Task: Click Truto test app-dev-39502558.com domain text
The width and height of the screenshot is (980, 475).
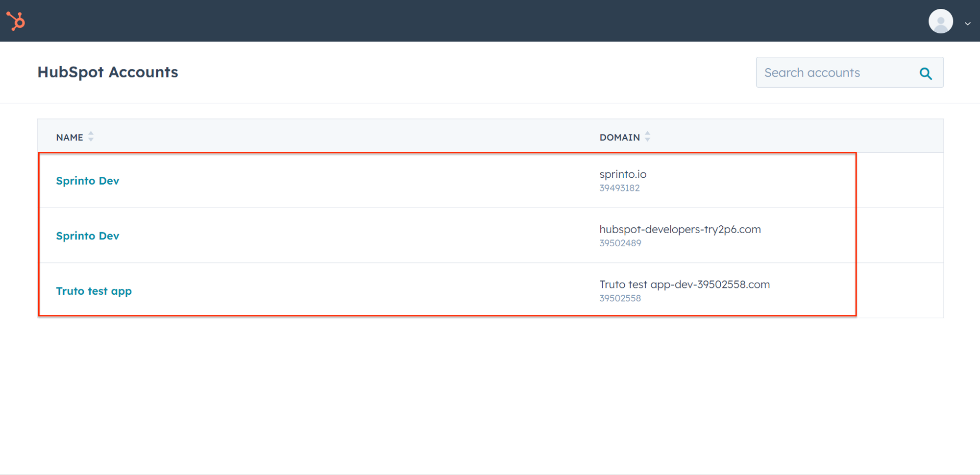Action: [x=685, y=285]
